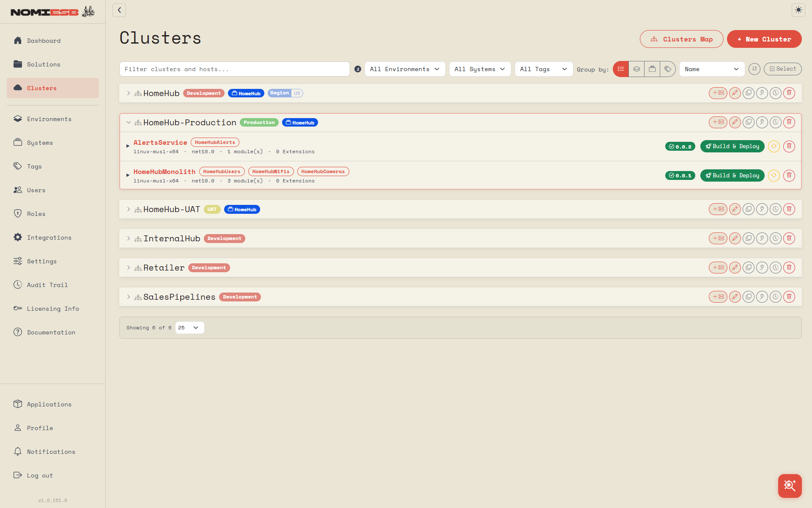
Task: Open Audit Trail in sidebar
Action: click(x=52, y=285)
